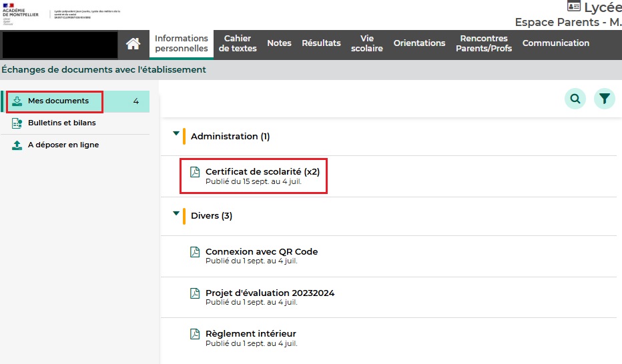Click the Home icon in navigation bar
Viewport: 622px width, 364px height.
(133, 44)
